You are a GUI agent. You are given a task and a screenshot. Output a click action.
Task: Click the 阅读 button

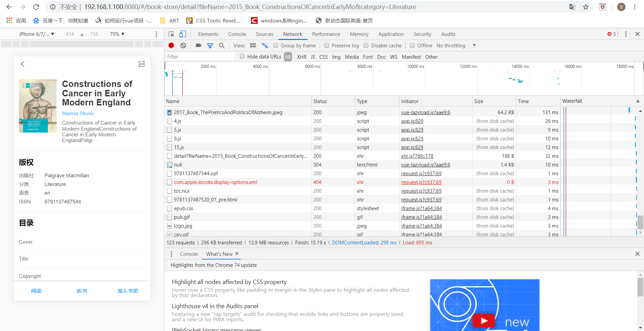[x=36, y=291]
